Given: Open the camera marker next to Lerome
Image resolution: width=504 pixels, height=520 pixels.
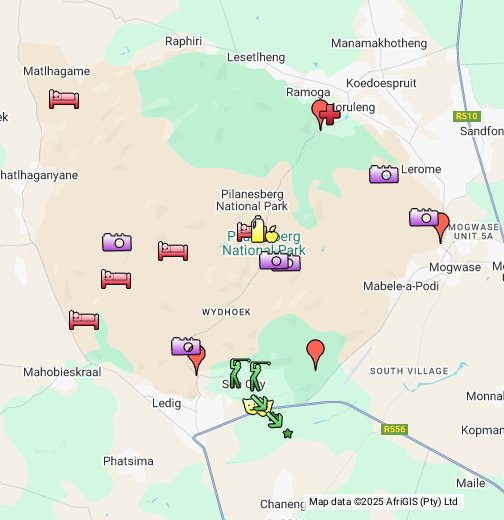Looking at the screenshot, I should (x=384, y=174).
